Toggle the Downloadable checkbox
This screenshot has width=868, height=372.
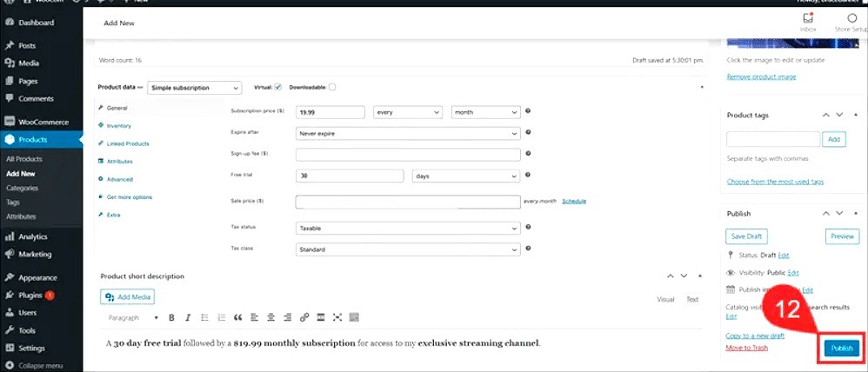[331, 88]
